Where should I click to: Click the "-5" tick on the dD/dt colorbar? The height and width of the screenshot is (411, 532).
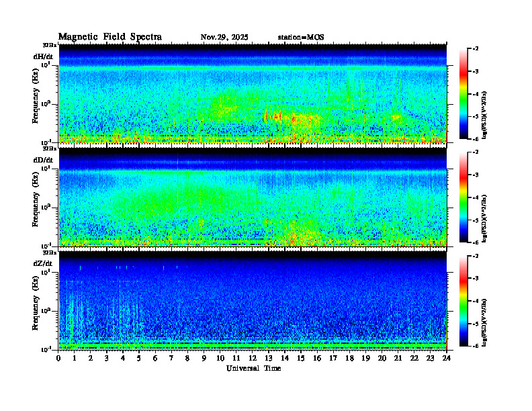(476, 220)
